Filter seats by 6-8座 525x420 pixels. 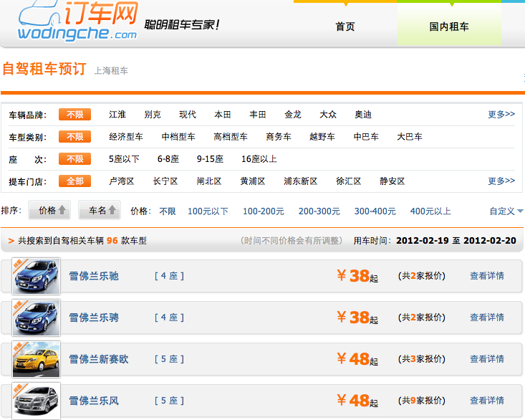(168, 159)
